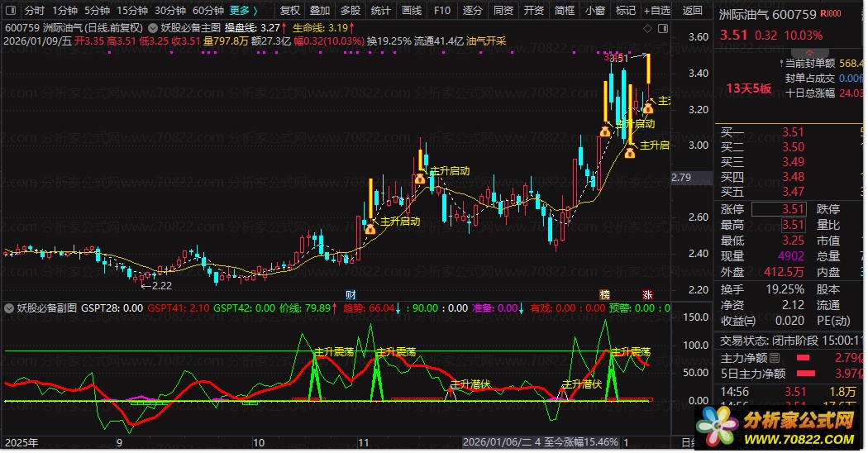Click the 主升潜伏 signal label near 0.00 line
The image size is (868, 453).
pyautogui.click(x=470, y=384)
